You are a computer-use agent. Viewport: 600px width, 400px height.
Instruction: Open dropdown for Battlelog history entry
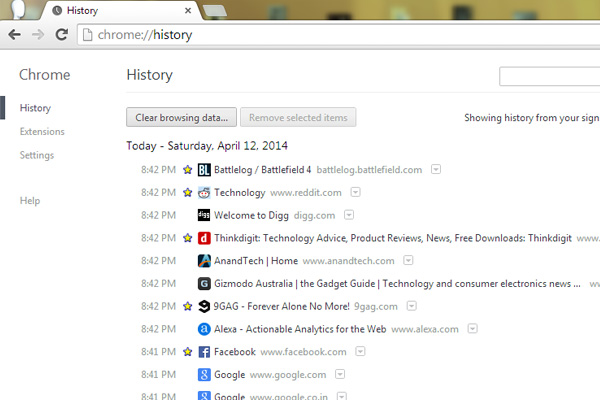click(x=436, y=169)
